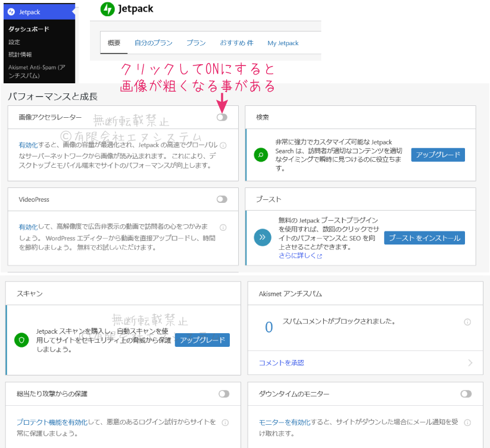The height and width of the screenshot is (448, 490).
Task: Expand the コメントを承認 chevron arrow
Action: [470, 362]
